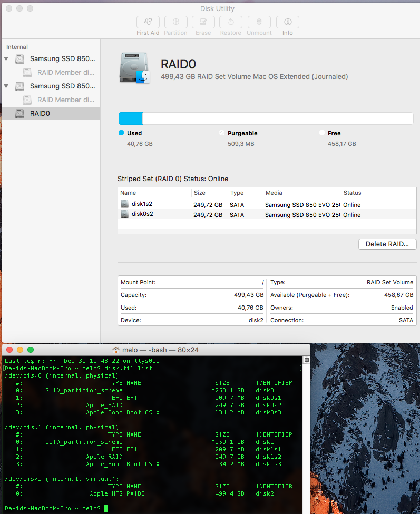Viewport: 420px width, 514px height.
Task: Open the Info toolbar button
Action: click(288, 22)
